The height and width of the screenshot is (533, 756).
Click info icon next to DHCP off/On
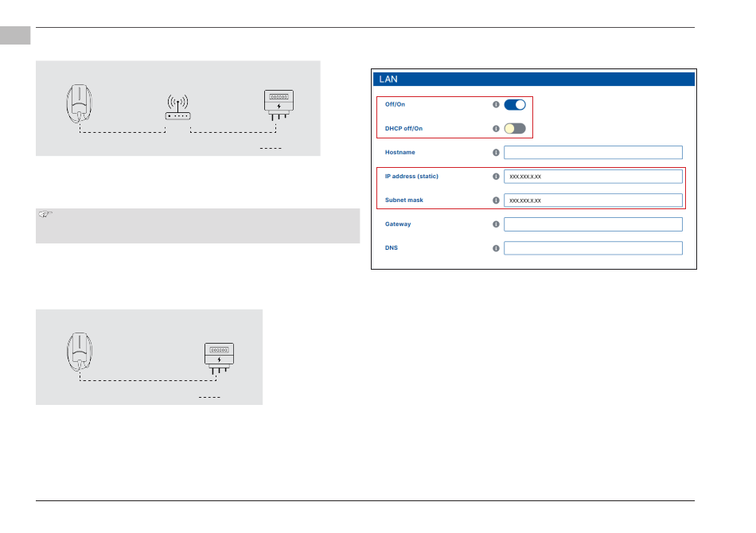pos(496,128)
